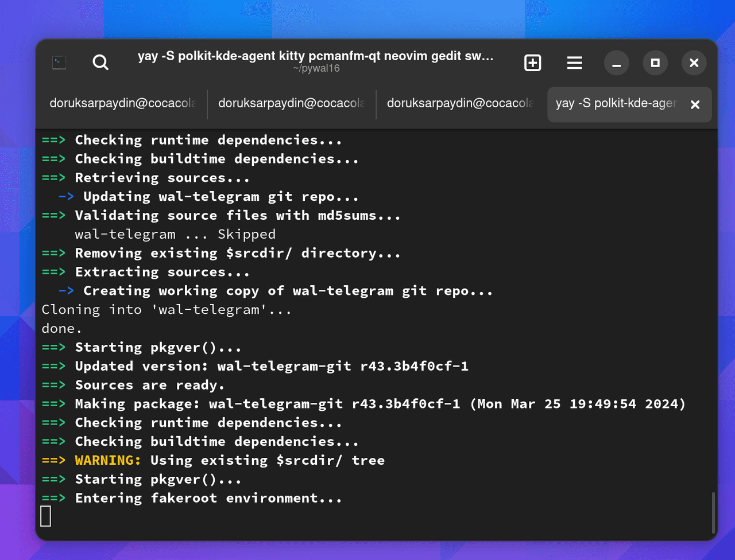
Task: Open the hamburger main menu
Action: pos(575,63)
